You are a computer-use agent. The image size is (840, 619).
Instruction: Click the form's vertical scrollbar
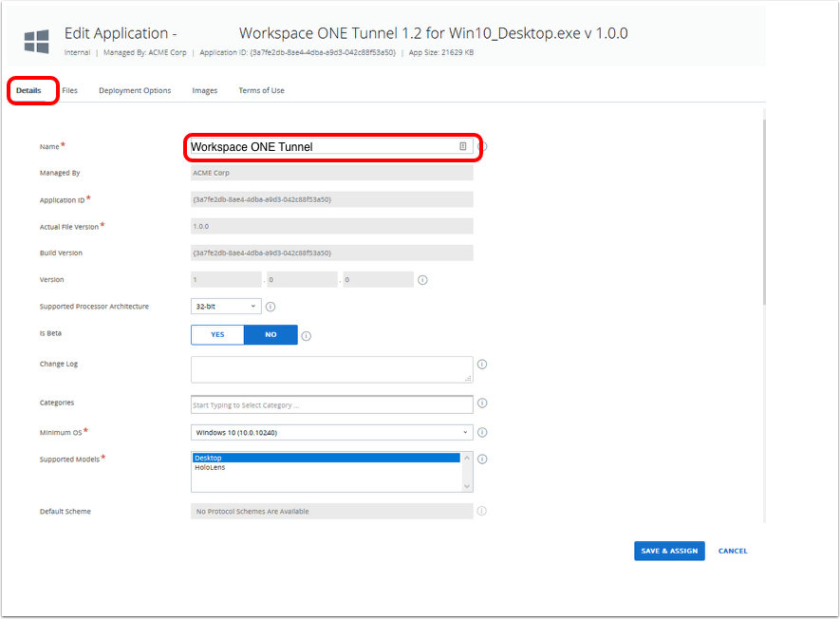tap(764, 209)
